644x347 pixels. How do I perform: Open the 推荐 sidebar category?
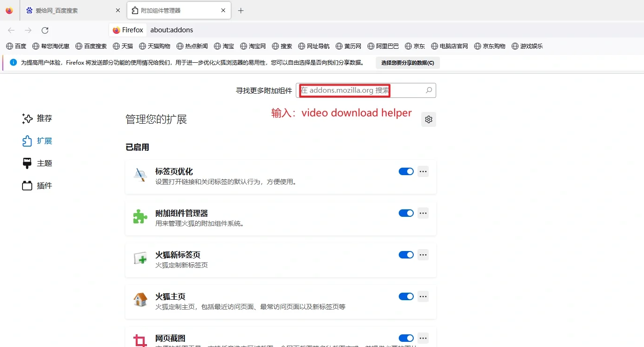[37, 118]
